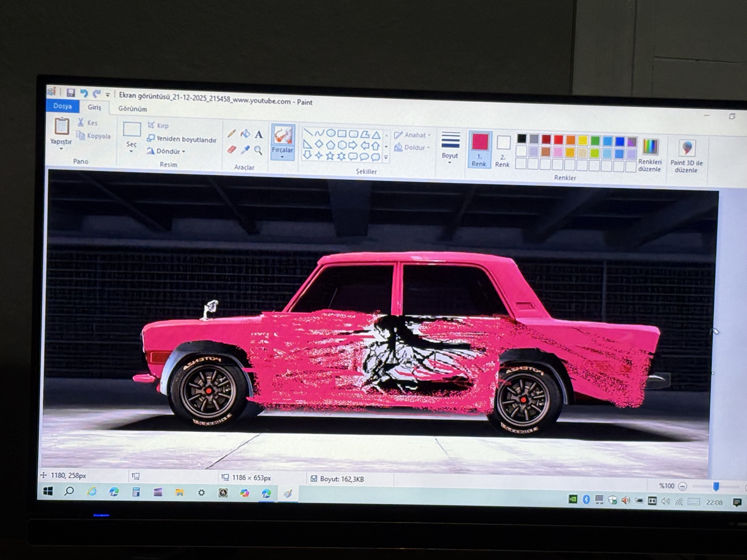Image resolution: width=747 pixels, height=560 pixels.
Task: Expand the full Şekiller shapes gallery
Action: click(386, 158)
